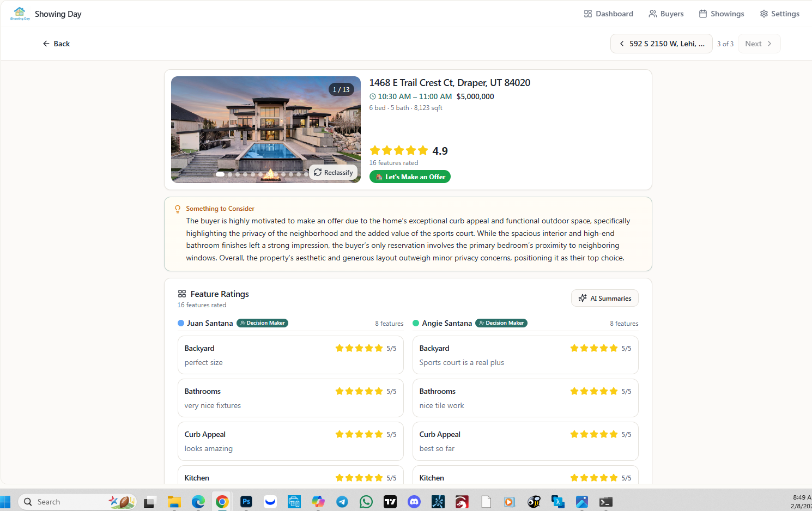Click the fifth star on Juan's Backyard rating

tap(379, 348)
